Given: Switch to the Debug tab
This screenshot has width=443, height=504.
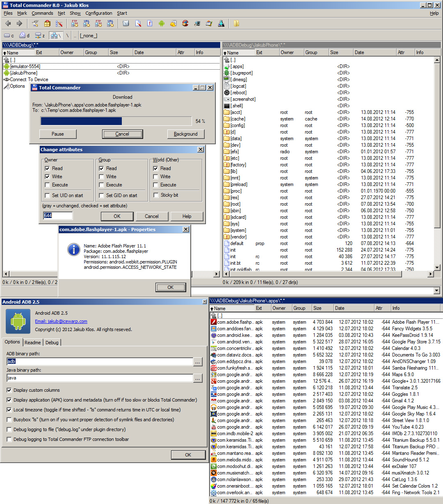Looking at the screenshot, I should click(x=52, y=343).
